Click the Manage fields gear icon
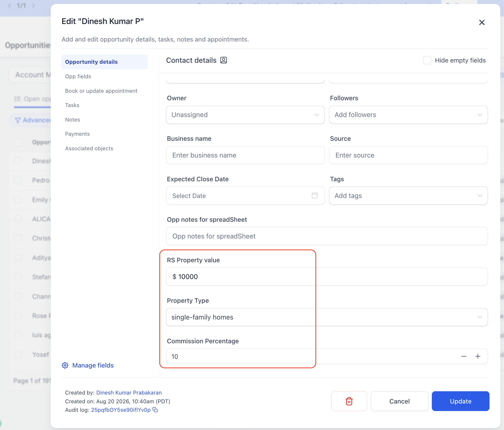The height and width of the screenshot is (430, 504). click(x=65, y=365)
